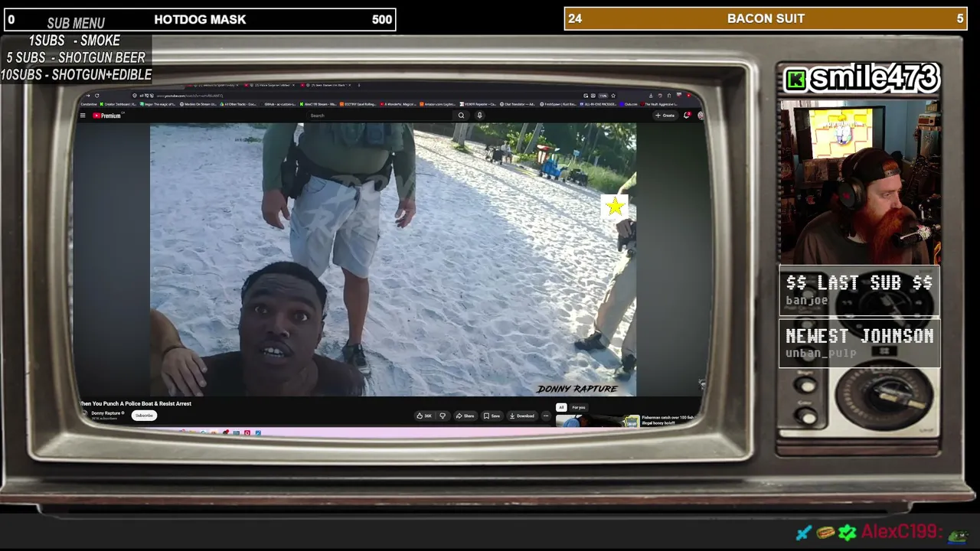Click Donny Rapture channel avatar
The height and width of the screenshot is (551, 980).
(x=84, y=415)
